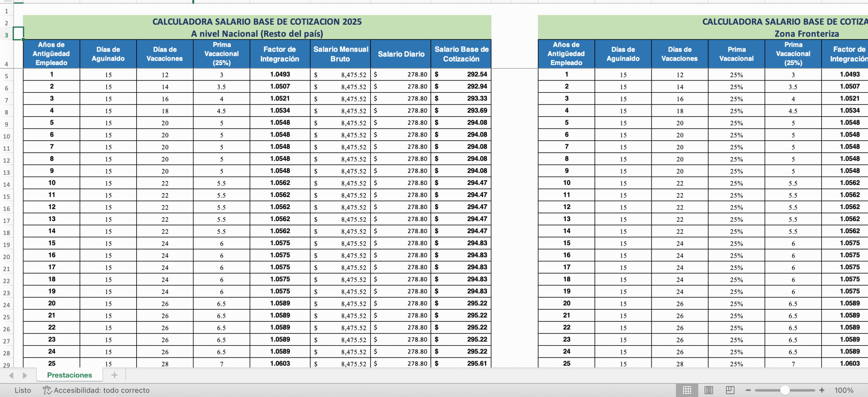The width and height of the screenshot is (868, 397).
Task: Click the Factor de Integración header cell
Action: point(280,54)
